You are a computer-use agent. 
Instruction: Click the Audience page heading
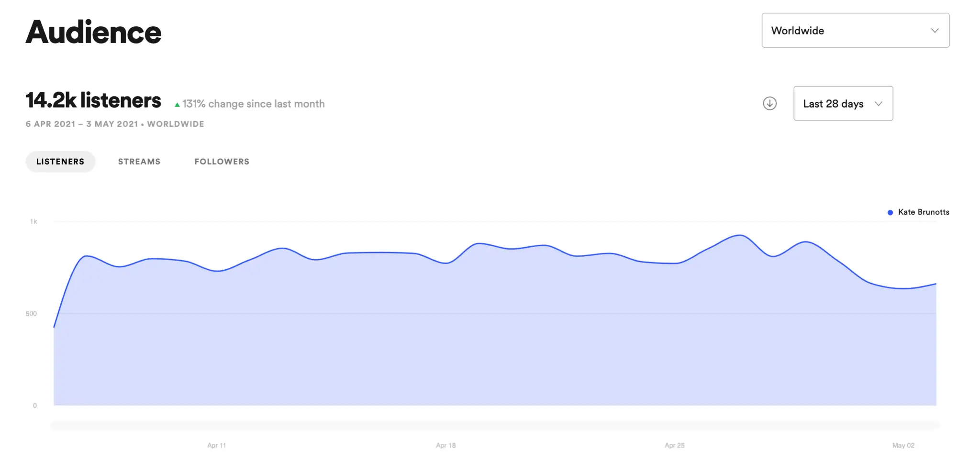93,32
